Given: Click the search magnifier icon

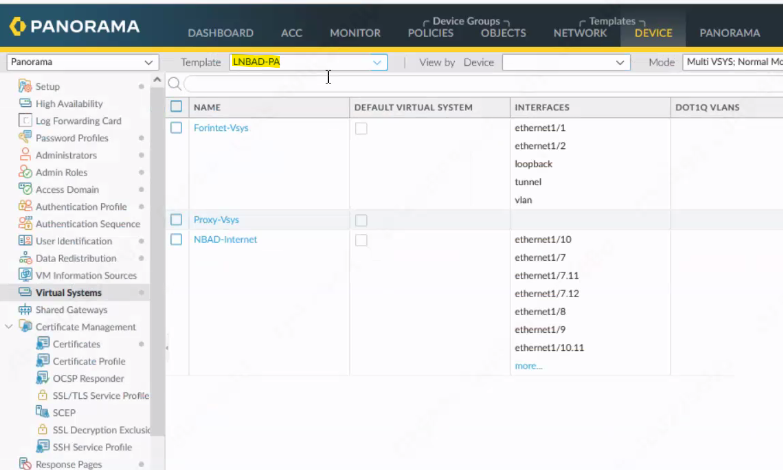Looking at the screenshot, I should pyautogui.click(x=174, y=84).
